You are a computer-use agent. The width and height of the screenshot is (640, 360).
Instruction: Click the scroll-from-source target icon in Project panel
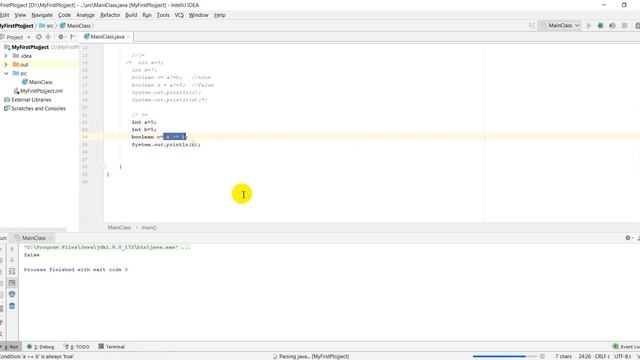coord(39,37)
